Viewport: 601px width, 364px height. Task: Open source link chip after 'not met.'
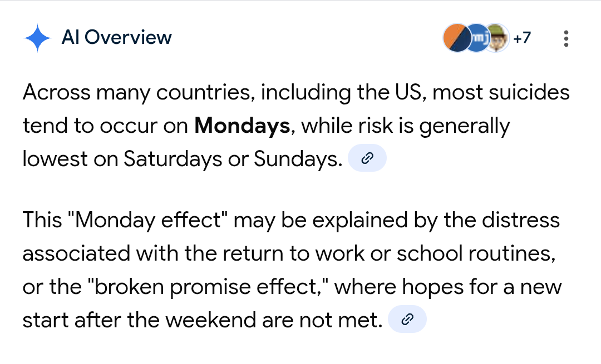pos(407,320)
